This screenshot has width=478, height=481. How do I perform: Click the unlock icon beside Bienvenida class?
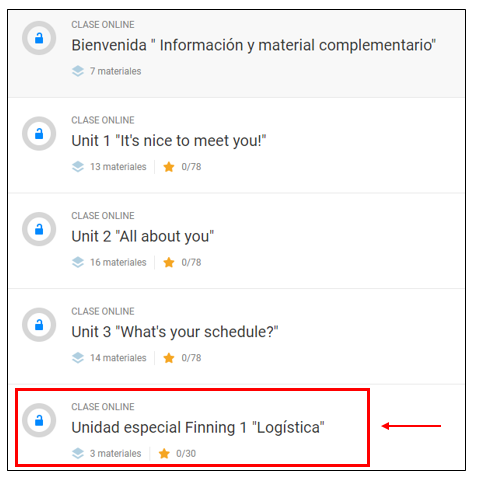click(39, 38)
